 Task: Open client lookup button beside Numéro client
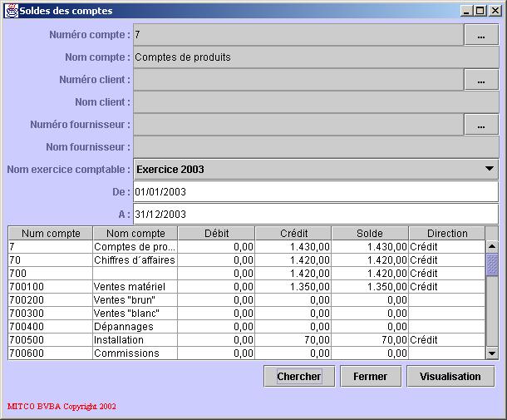pyautogui.click(x=480, y=80)
